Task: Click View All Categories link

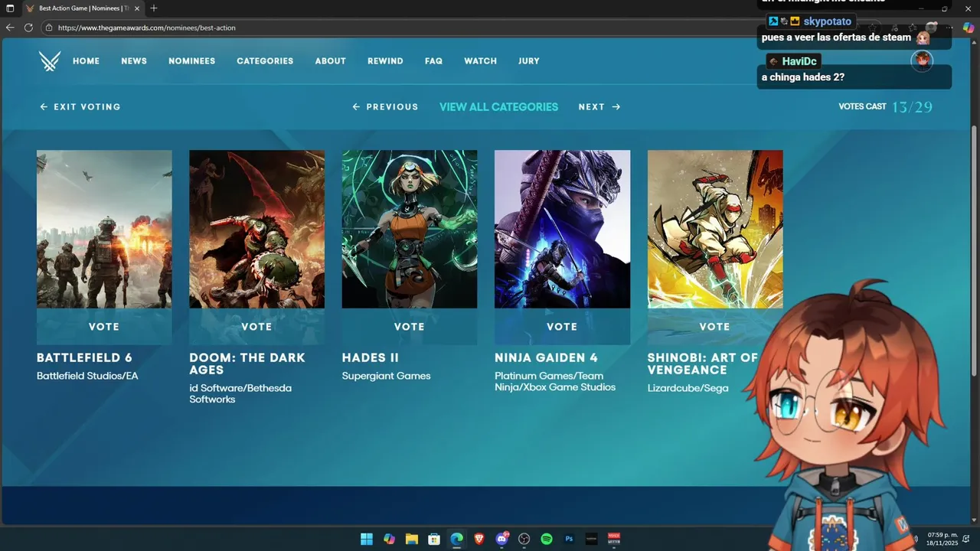Action: pyautogui.click(x=498, y=107)
